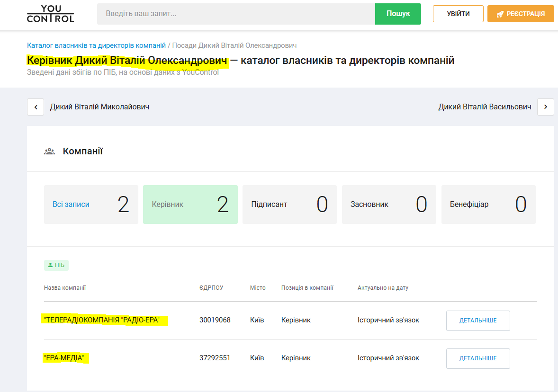558x392 pixels.
Task: Select the Керівник filter tab
Action: (x=190, y=205)
